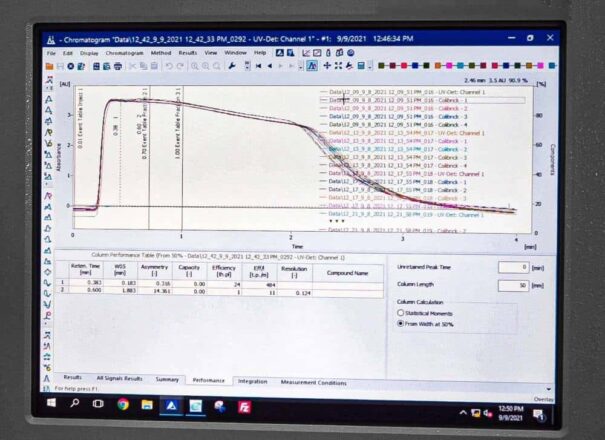Click the orange Open Chromatogram folder icon

click(x=49, y=66)
